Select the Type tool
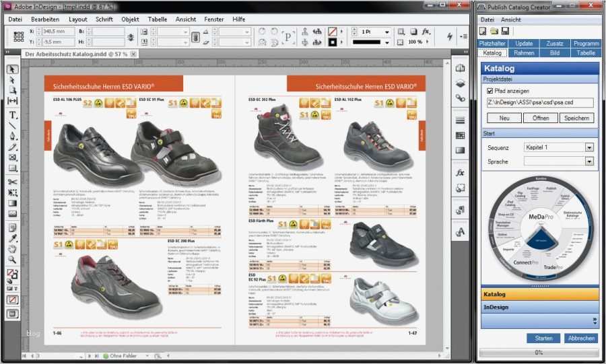The height and width of the screenshot is (364, 606). click(12, 115)
